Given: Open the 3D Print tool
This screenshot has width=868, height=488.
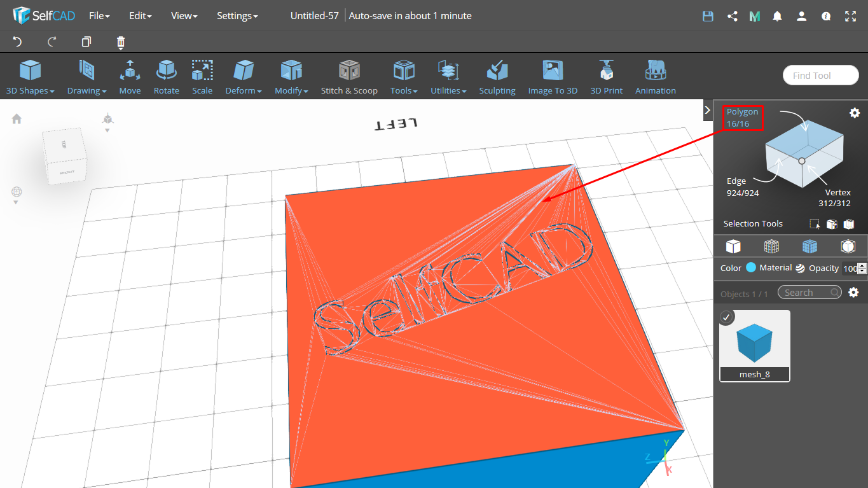Looking at the screenshot, I should coord(606,77).
